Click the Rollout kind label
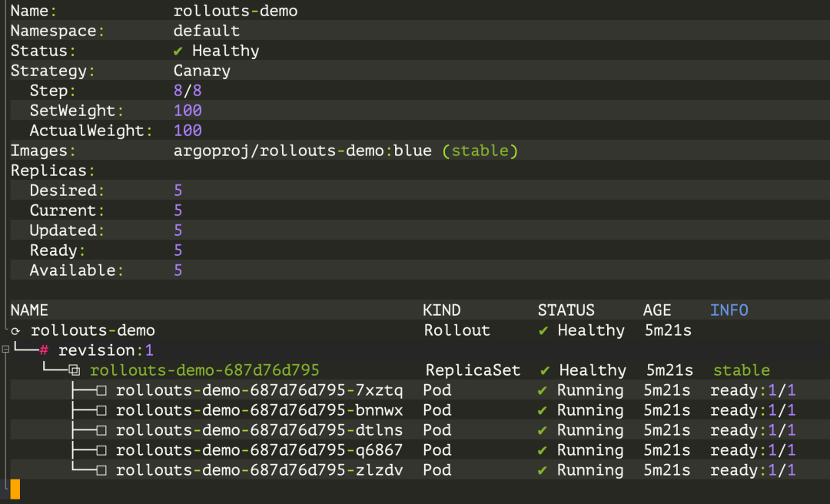The image size is (830, 504). pyautogui.click(x=457, y=330)
